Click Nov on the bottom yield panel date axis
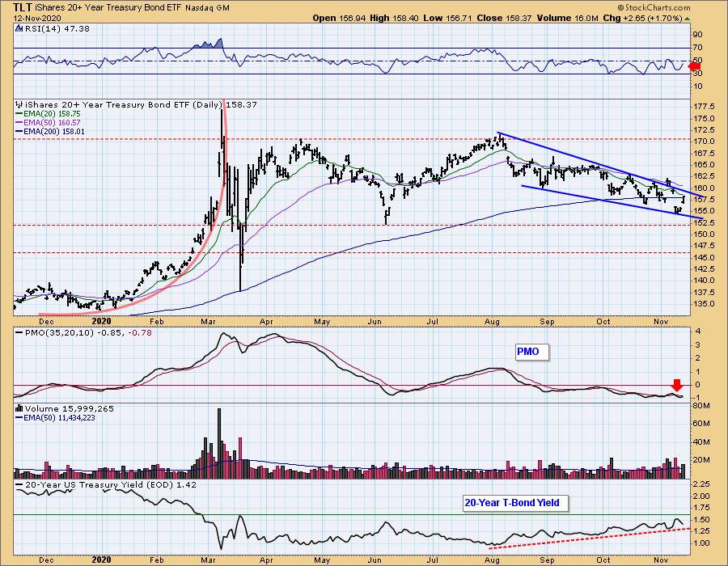 pos(661,560)
